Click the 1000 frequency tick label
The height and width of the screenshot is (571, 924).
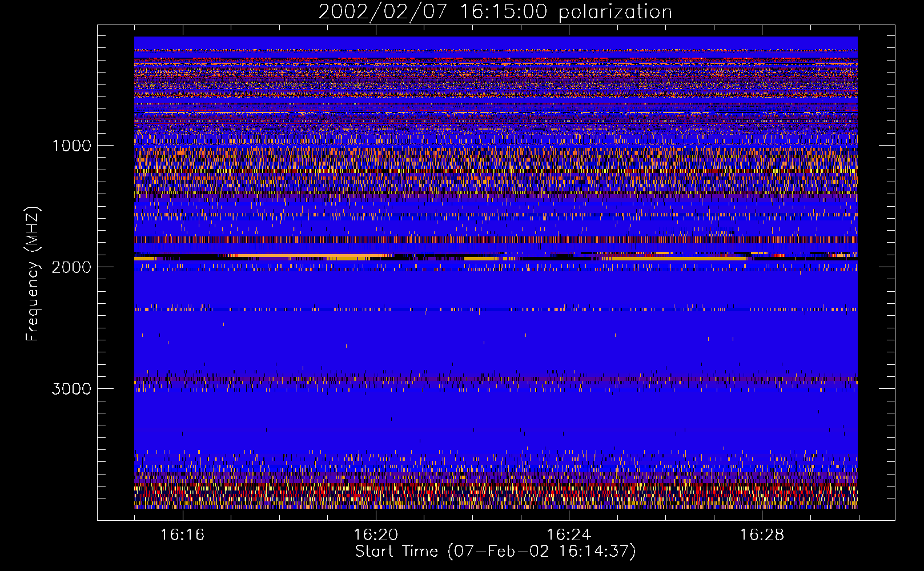click(x=72, y=146)
